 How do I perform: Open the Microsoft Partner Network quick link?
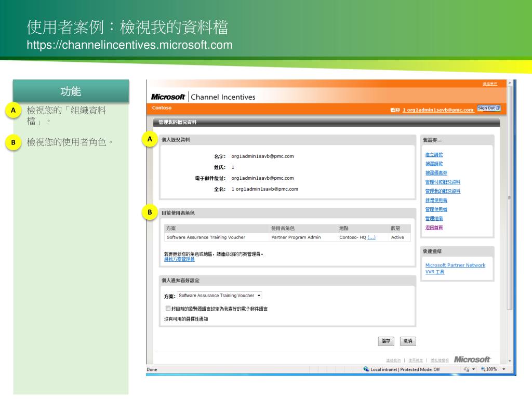(455, 265)
